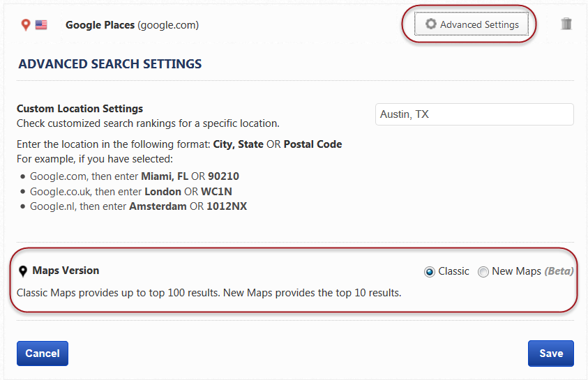This screenshot has width=588, height=380.
Task: Focus the location field containing Austin, TX
Action: [x=474, y=114]
